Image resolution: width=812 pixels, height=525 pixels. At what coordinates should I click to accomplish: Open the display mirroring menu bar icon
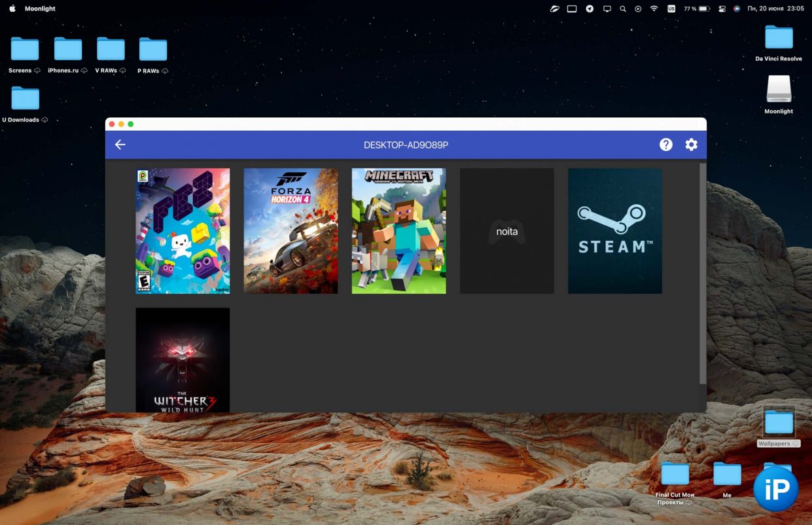(607, 9)
